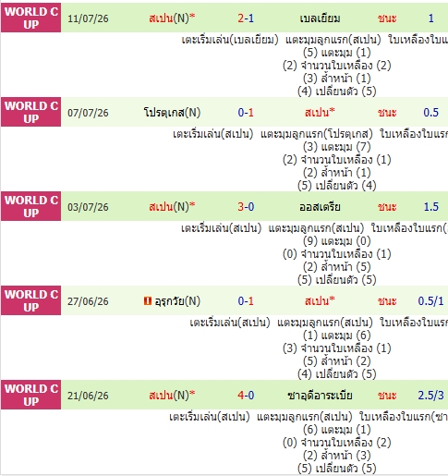Click the WORLD CUP label for 11/07/26 match
Viewport: 448px width, 476px height.
coord(31,18)
